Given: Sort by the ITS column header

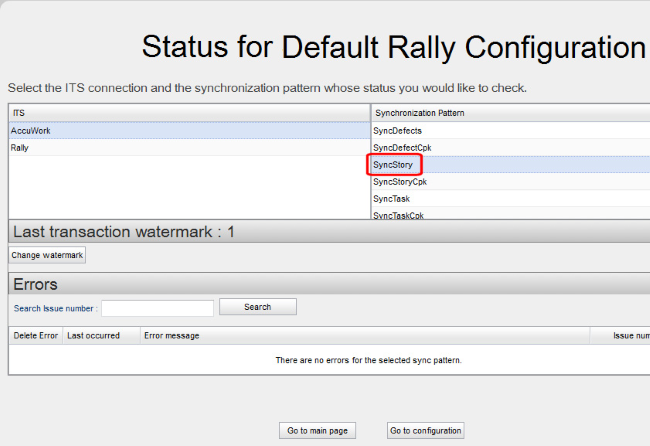Looking at the screenshot, I should click(x=190, y=113).
